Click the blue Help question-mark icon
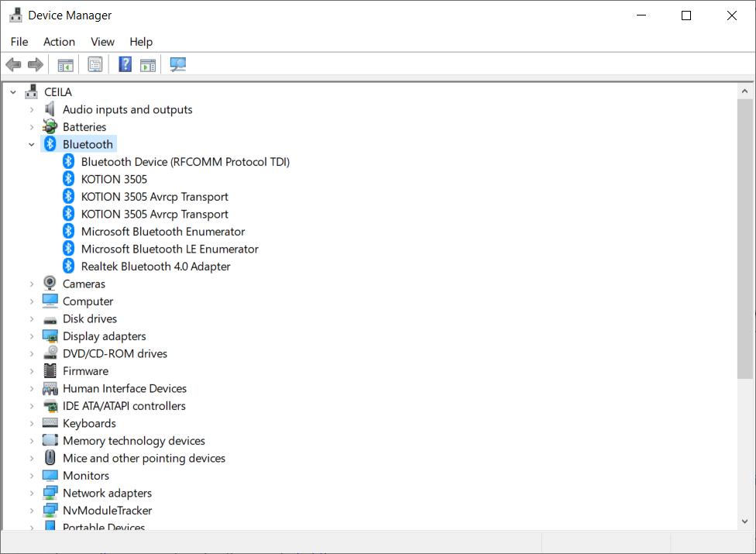Screen dimensions: 756x554 (x=125, y=64)
